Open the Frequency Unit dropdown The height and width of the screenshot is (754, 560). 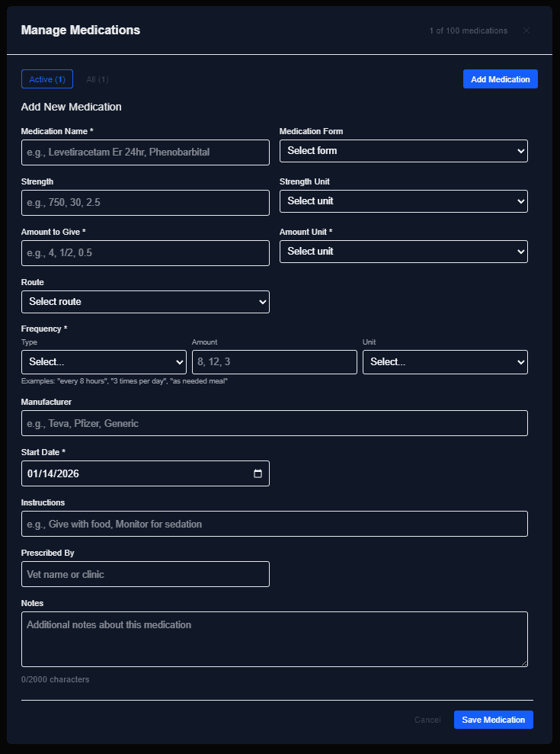click(445, 361)
